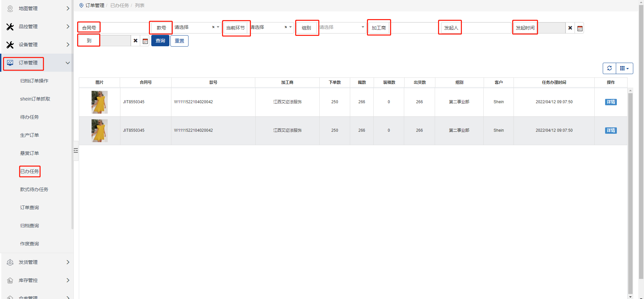Click the 地图管理 map icon
Viewport: 644px width, 299px height.
10,8
